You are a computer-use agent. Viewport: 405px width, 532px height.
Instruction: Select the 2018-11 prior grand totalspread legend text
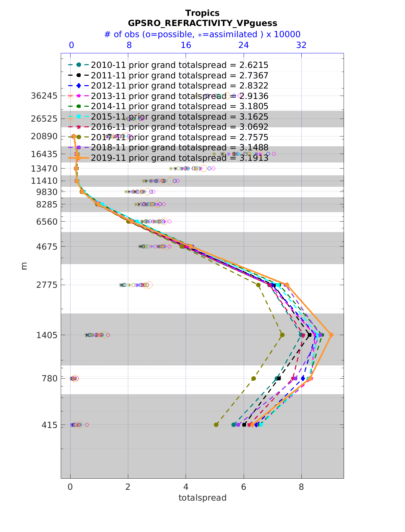180,148
